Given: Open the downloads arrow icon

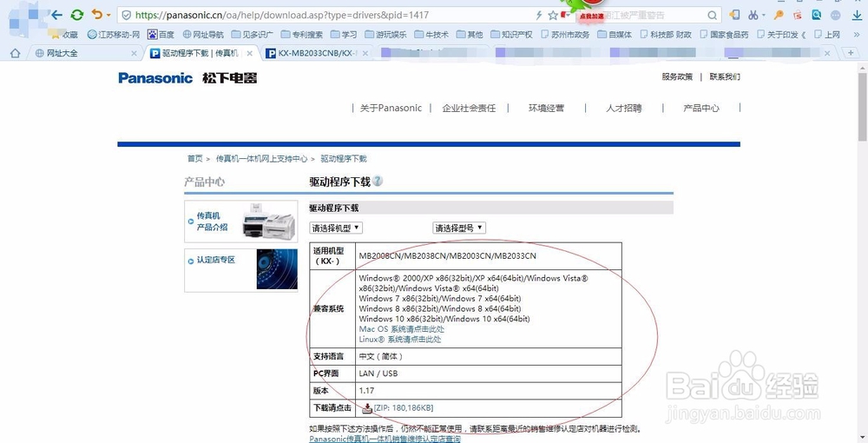Looking at the screenshot, I should tap(856, 16).
